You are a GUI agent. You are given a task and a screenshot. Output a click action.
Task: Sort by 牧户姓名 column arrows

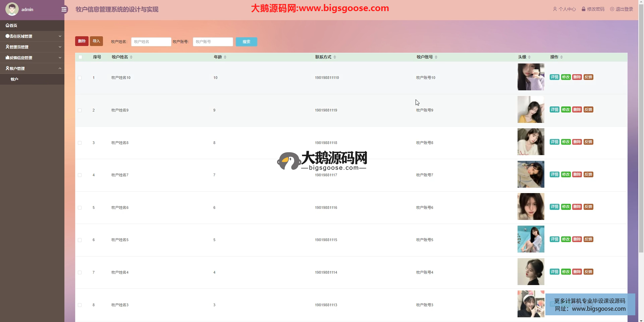click(131, 57)
